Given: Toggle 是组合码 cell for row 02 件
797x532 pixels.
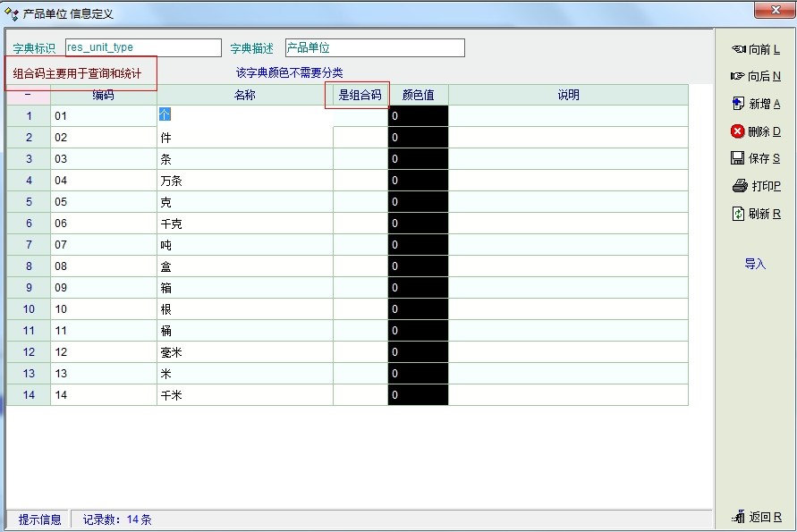Looking at the screenshot, I should [360, 138].
